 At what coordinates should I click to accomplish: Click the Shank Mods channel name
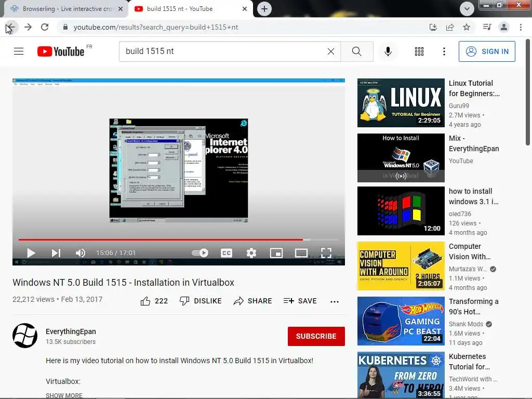[x=466, y=324]
